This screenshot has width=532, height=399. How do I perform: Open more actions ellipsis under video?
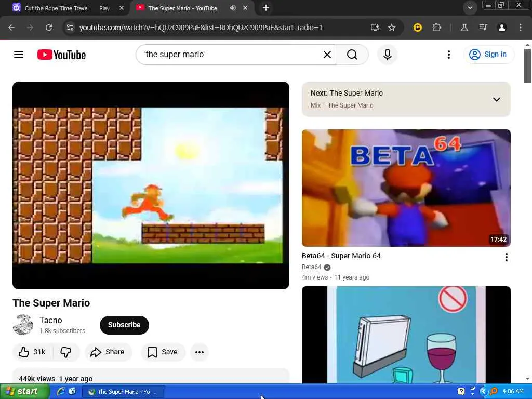(x=199, y=352)
